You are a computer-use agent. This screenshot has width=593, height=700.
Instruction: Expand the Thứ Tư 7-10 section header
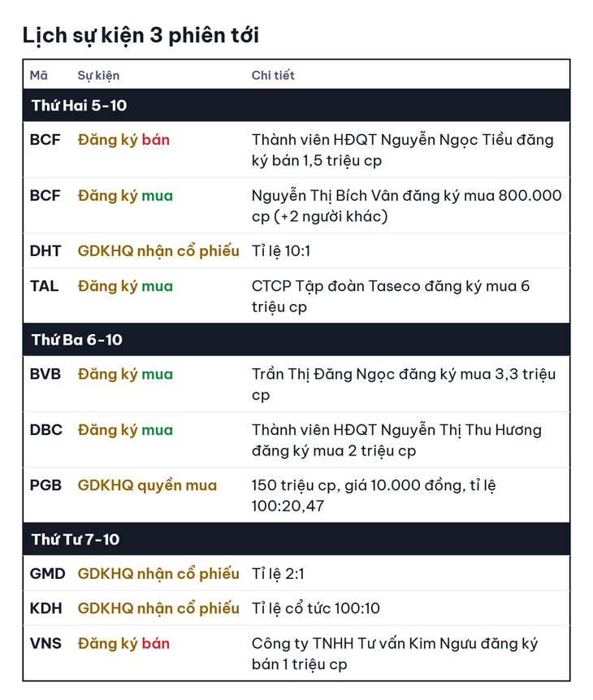(296, 539)
